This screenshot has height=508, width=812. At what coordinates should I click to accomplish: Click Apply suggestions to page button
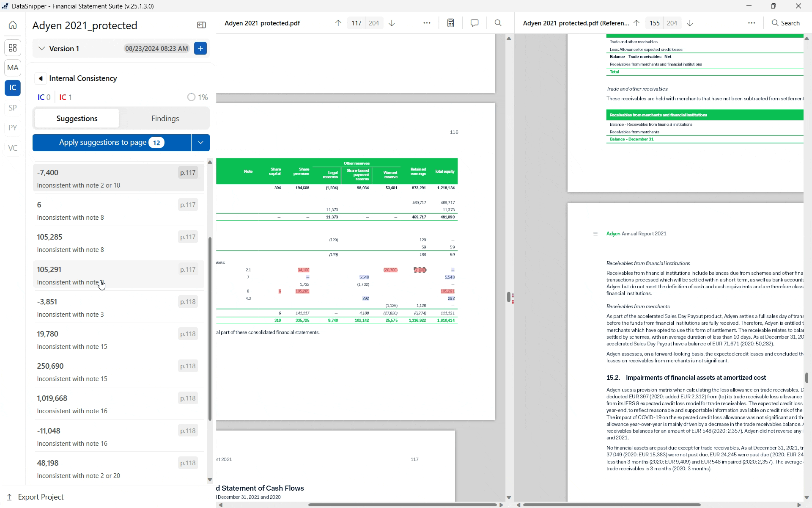point(112,143)
